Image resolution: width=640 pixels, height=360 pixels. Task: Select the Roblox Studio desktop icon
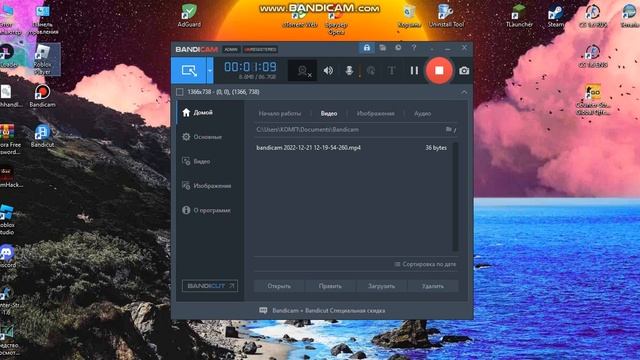(7, 220)
